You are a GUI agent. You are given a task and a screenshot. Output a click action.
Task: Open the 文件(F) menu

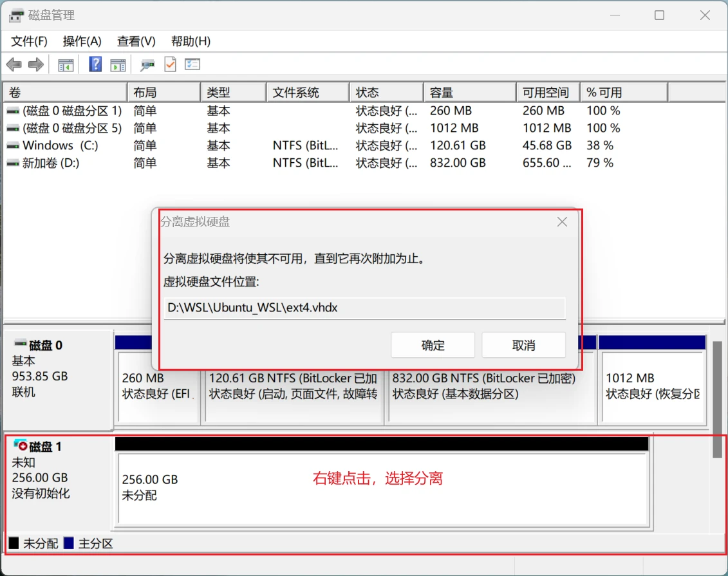click(29, 41)
